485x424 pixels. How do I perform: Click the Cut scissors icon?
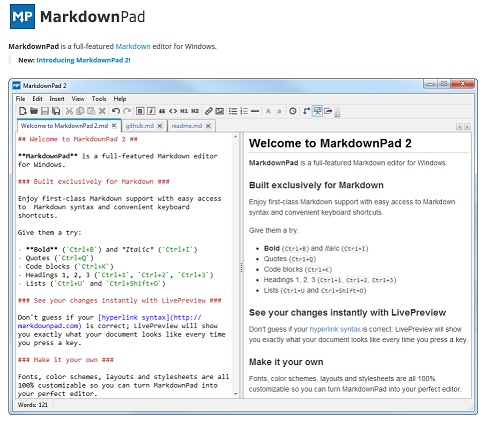tap(69, 111)
